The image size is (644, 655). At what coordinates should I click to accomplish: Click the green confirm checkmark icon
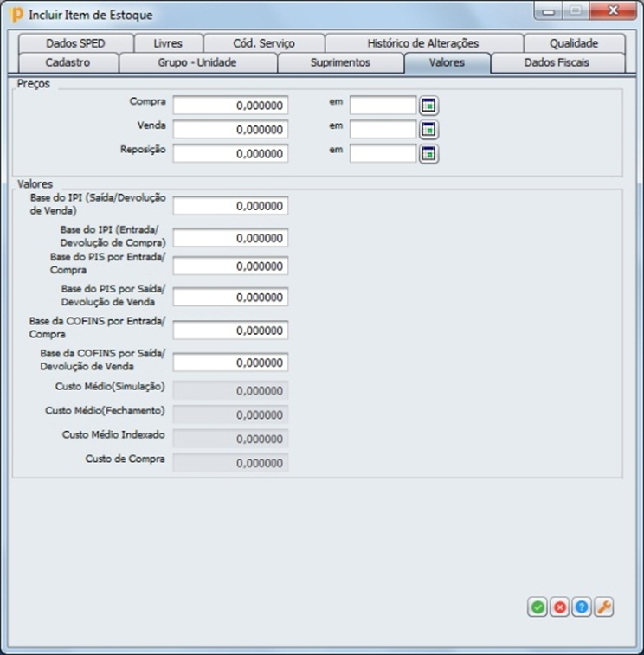[x=538, y=607]
